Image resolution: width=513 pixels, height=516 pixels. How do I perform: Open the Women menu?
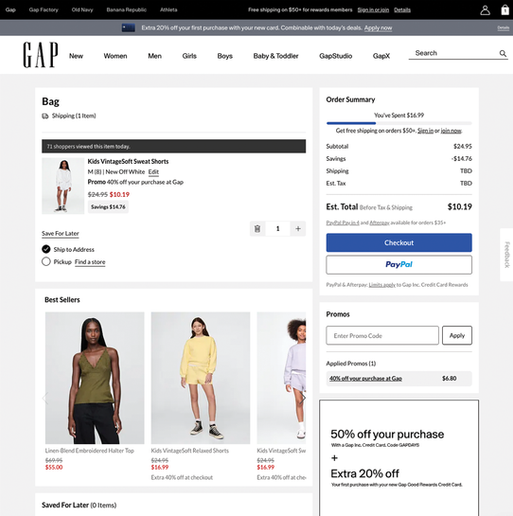pyautogui.click(x=115, y=56)
